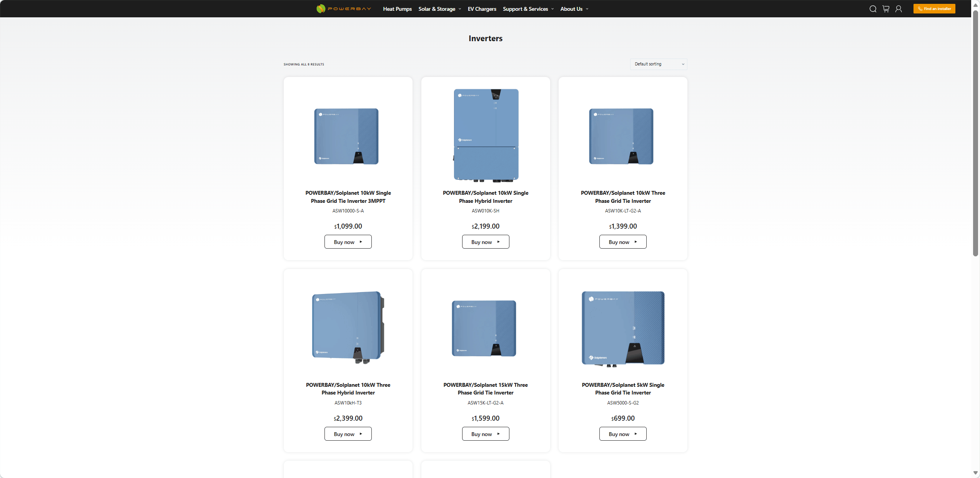Image resolution: width=980 pixels, height=478 pixels.
Task: Open the 10kW Three Phase Hybrid Inverter image
Action: [x=348, y=328]
